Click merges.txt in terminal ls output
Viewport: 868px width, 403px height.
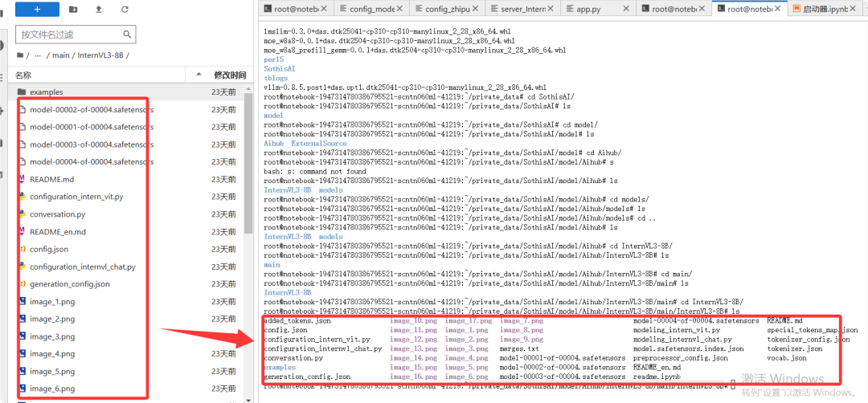point(519,349)
